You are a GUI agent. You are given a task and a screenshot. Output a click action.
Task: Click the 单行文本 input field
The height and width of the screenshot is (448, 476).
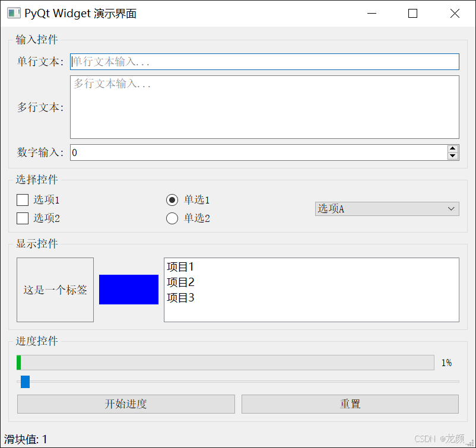(264, 62)
